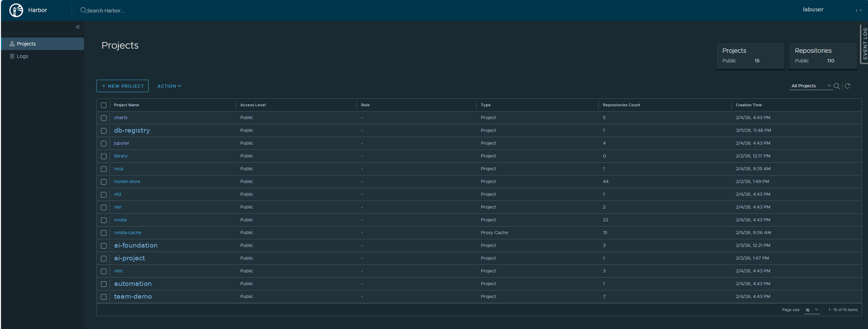Sort by the Project Name column header
868x329 pixels.
point(126,105)
